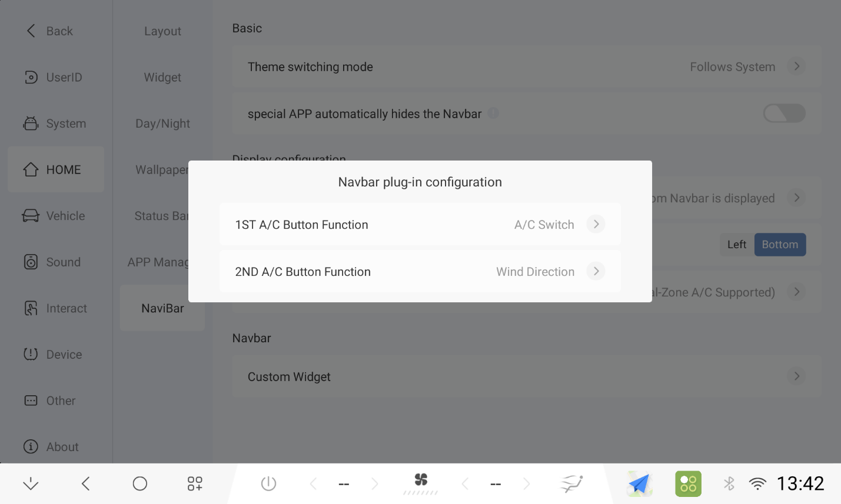This screenshot has width=841, height=504.
Task: Adjust the fan speed level bar
Action: click(x=420, y=493)
